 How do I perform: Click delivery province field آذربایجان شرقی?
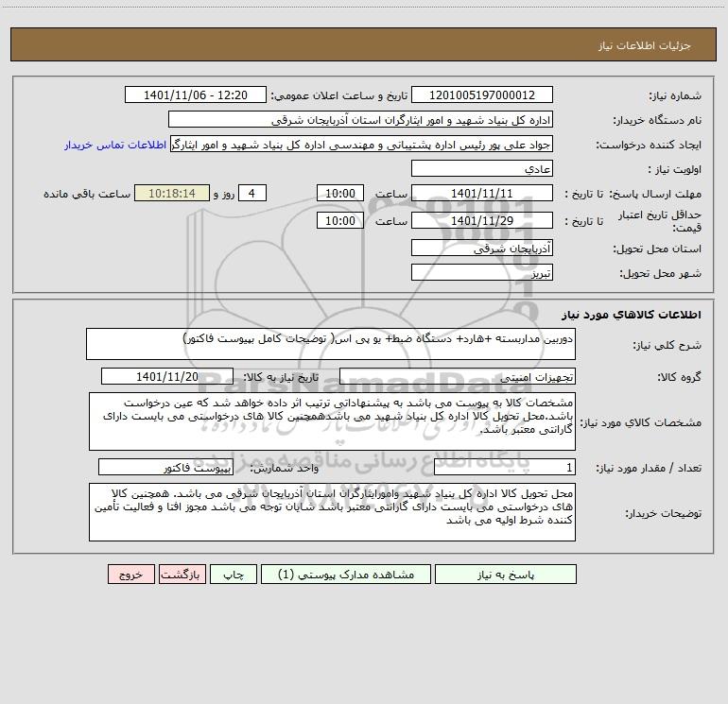click(x=482, y=249)
